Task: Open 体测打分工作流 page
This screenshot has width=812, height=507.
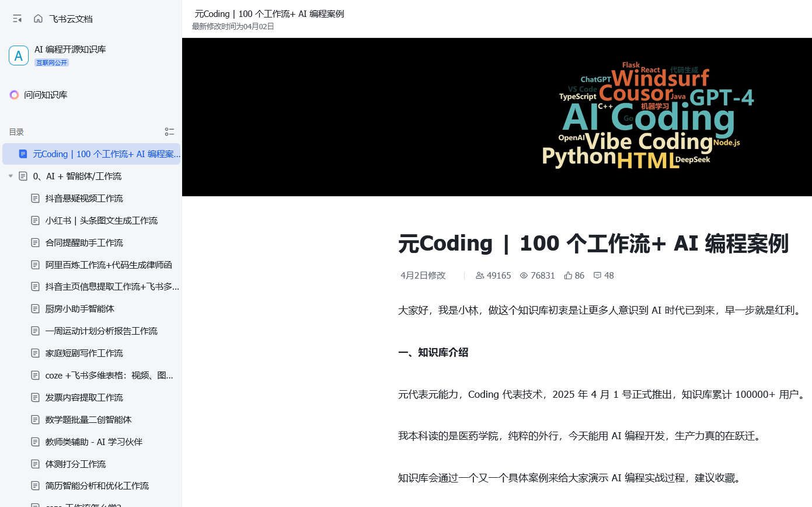Action: click(x=76, y=464)
